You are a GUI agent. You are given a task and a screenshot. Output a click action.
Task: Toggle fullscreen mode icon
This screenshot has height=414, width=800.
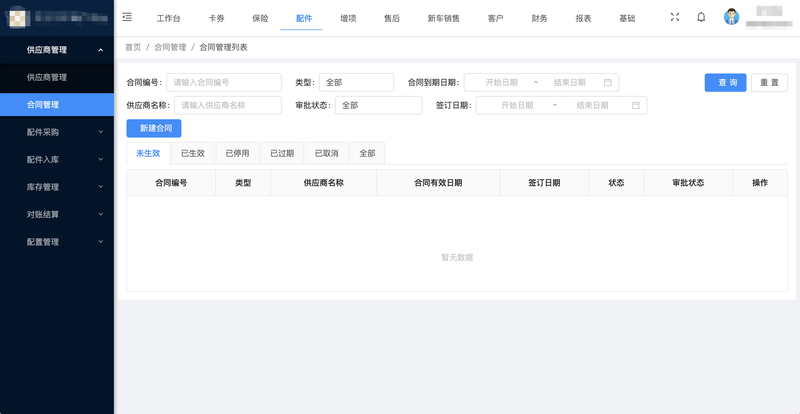(x=674, y=17)
